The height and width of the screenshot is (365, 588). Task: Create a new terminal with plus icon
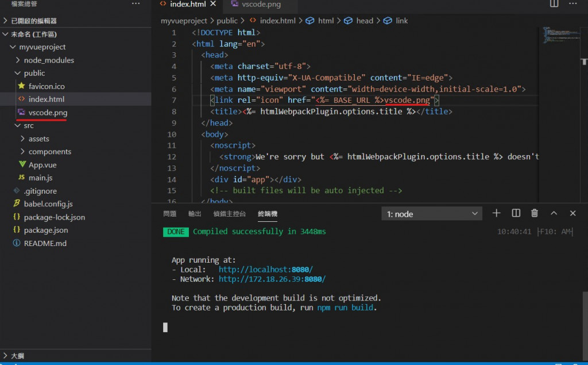tap(496, 213)
